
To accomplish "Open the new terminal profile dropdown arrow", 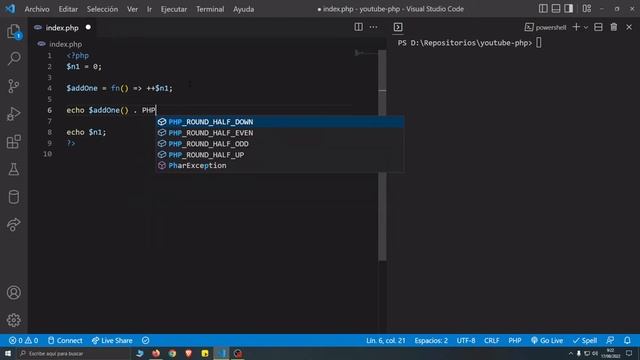I will point(586,27).
